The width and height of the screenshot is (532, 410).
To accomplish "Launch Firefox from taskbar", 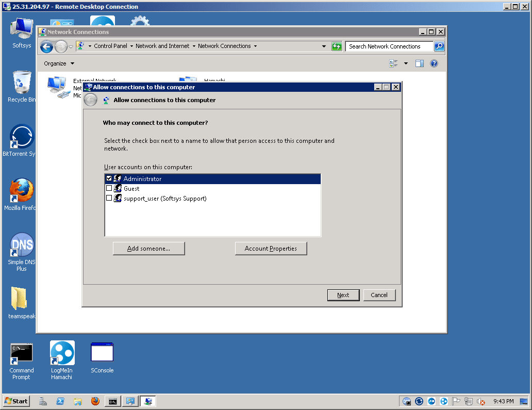I will 95,401.
